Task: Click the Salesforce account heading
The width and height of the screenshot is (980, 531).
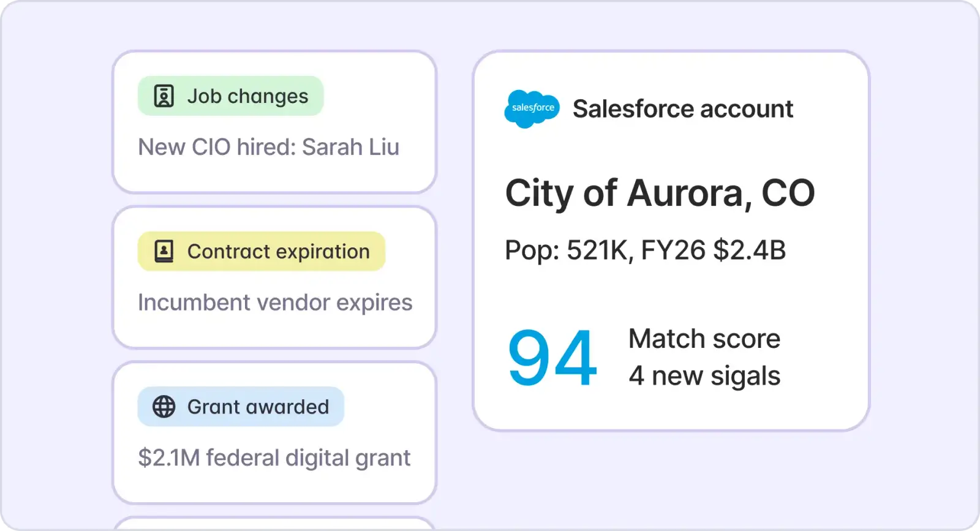Action: pyautogui.click(x=683, y=109)
